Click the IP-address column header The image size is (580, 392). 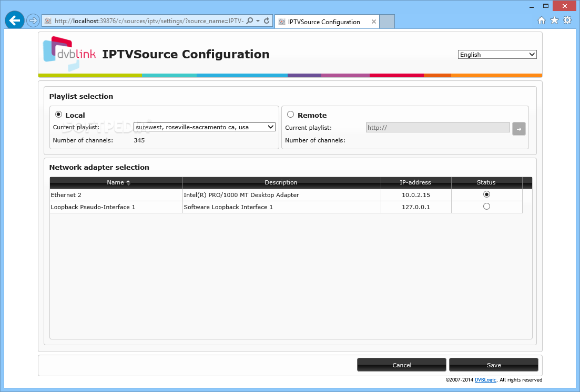pos(416,183)
